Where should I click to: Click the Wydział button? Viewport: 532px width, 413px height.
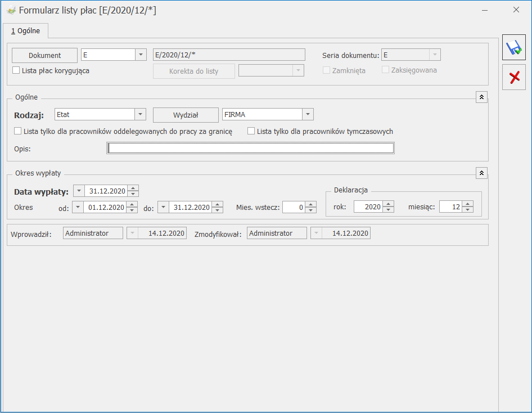(x=186, y=115)
